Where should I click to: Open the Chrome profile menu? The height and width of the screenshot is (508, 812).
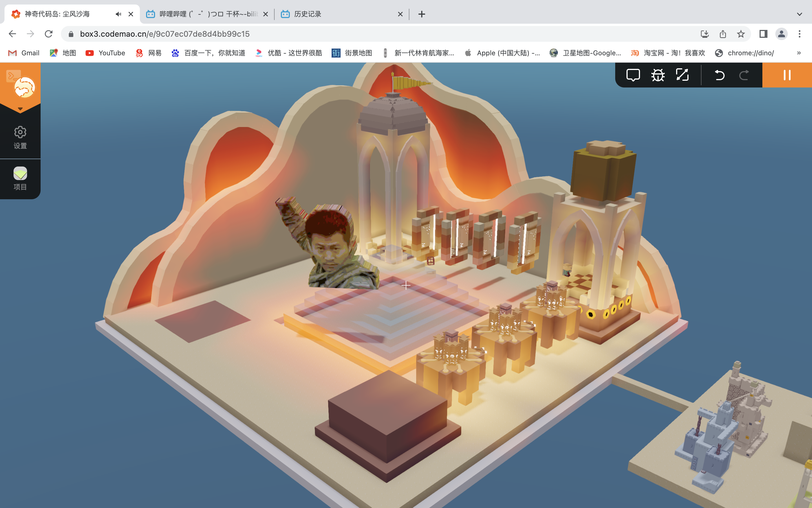pyautogui.click(x=782, y=34)
